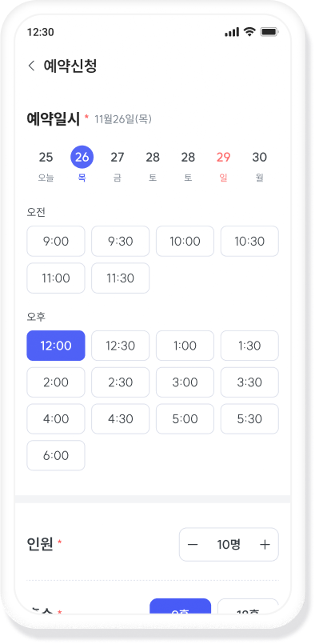The image size is (315, 644).
Task: Tap the battery icon in status bar
Action: (x=269, y=32)
